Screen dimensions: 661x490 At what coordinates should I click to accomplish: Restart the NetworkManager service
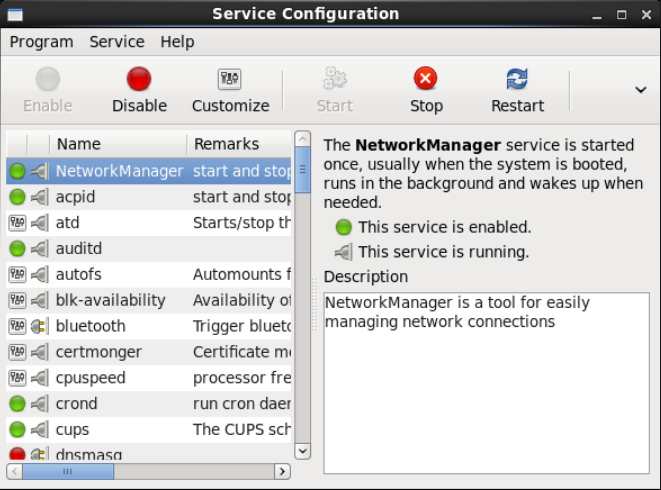pos(517,80)
